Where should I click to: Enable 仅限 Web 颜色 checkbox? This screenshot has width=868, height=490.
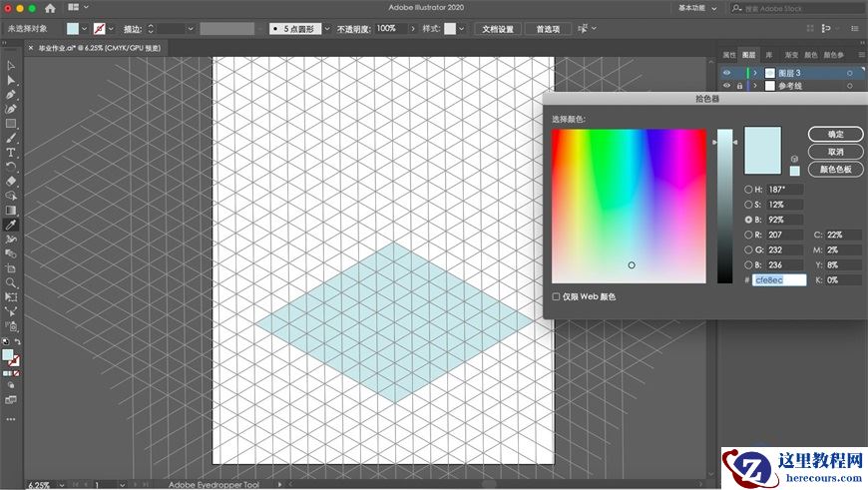tap(556, 296)
